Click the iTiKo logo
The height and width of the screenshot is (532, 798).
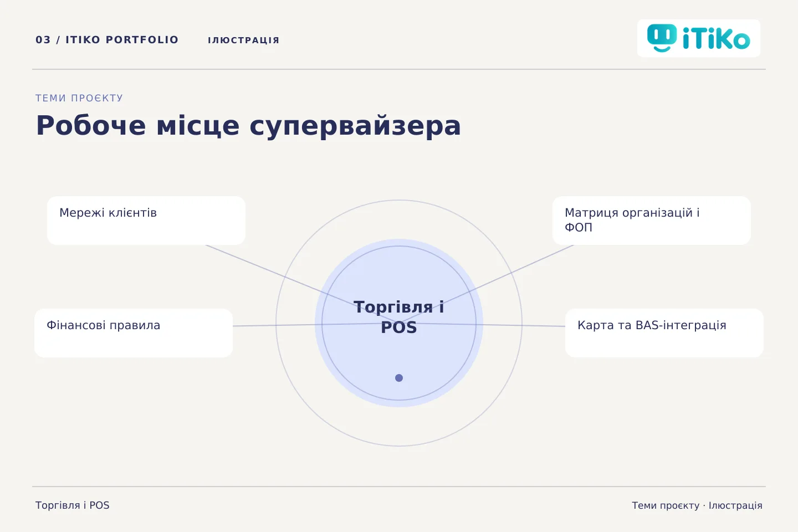(699, 38)
